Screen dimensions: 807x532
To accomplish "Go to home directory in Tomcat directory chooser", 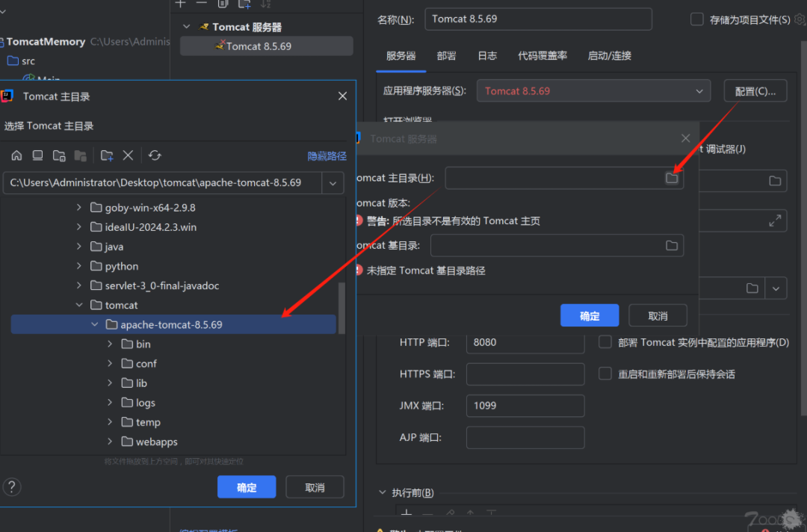I will (x=17, y=155).
